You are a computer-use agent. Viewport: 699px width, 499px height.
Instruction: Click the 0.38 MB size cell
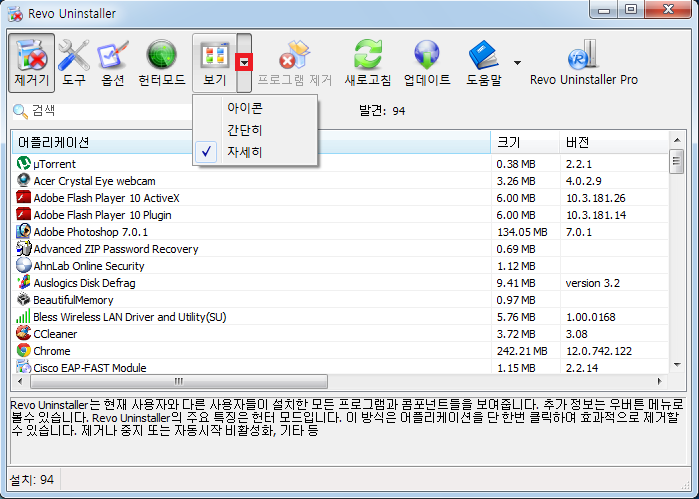click(516, 164)
